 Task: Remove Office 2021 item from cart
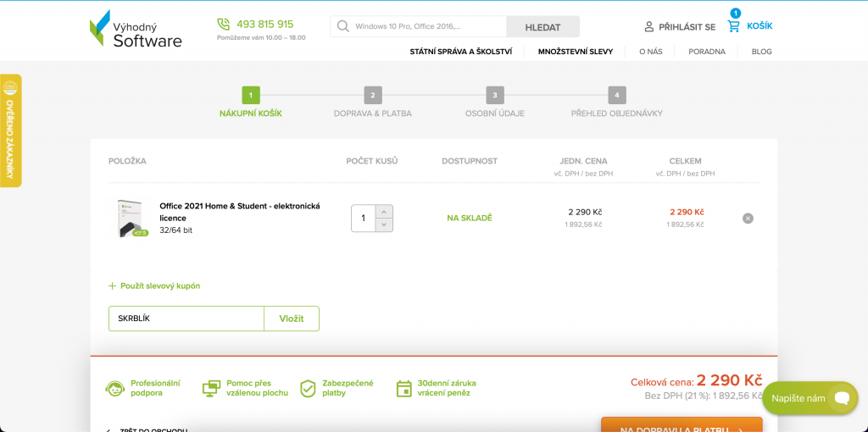(748, 219)
